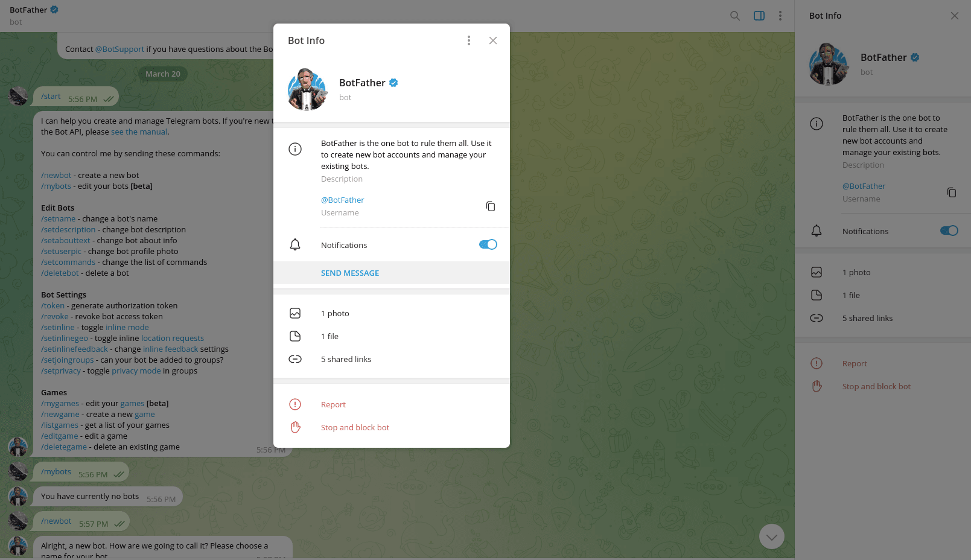The height and width of the screenshot is (560, 971).
Task: Click BotFather name in chat header
Action: point(28,10)
